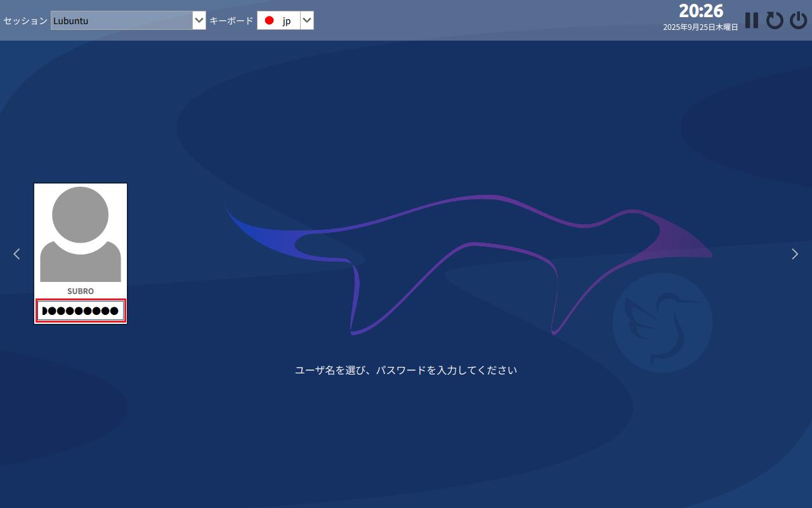The height and width of the screenshot is (508, 812).
Task: Open the keyboard layout dropdown arrow
Action: 307,20
